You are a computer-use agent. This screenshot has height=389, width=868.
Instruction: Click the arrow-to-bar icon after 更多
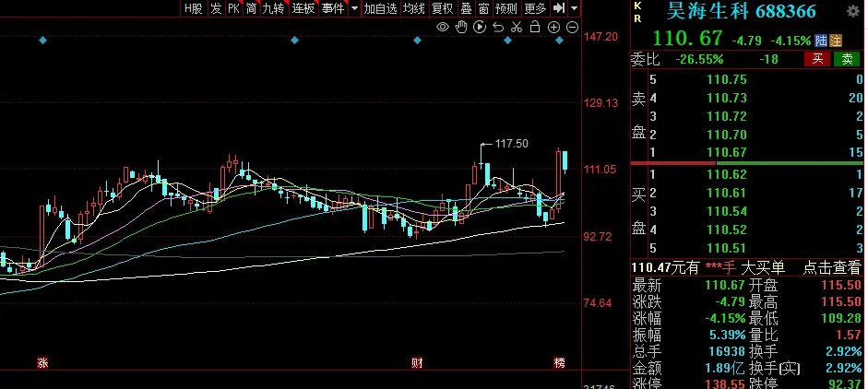click(x=559, y=8)
